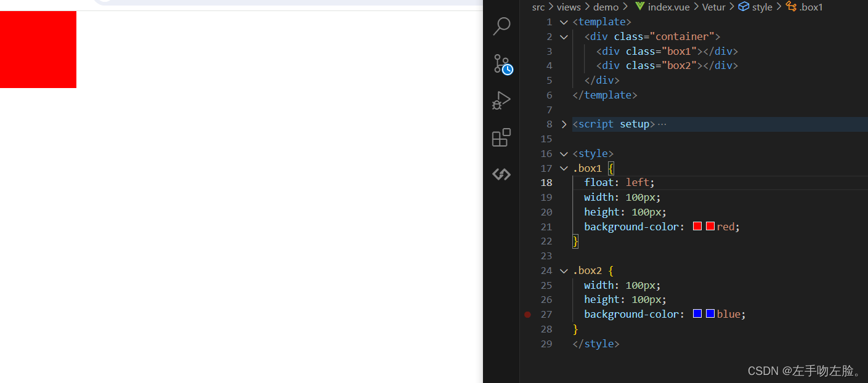Click the ".box1" selector on line 17
Viewport: 868px width, 383px height.
pyautogui.click(x=587, y=169)
